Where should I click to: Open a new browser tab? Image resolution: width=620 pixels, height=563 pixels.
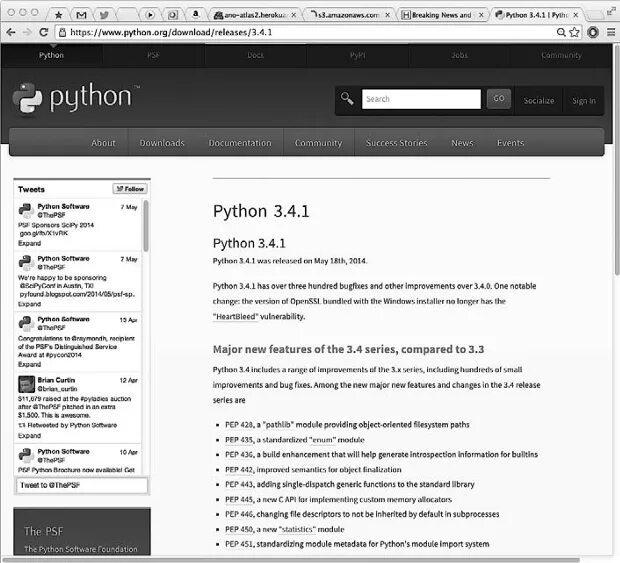coord(594,15)
